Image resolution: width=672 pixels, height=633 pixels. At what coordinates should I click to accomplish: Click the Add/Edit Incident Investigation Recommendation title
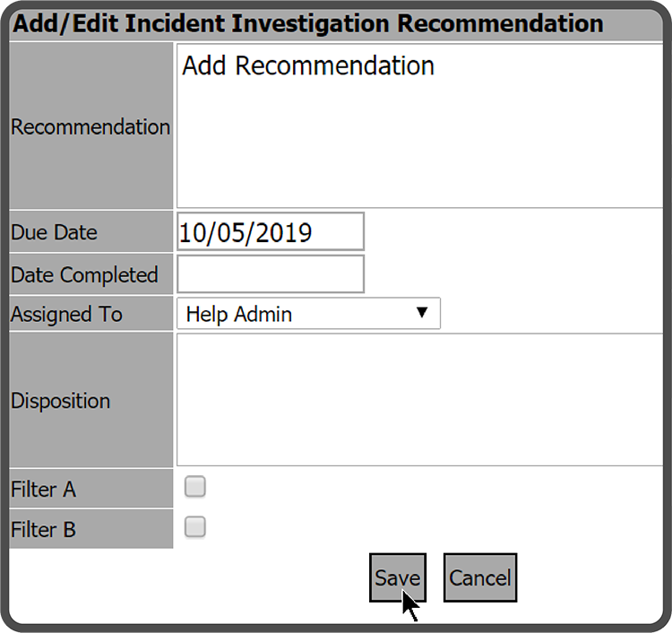coord(308,23)
